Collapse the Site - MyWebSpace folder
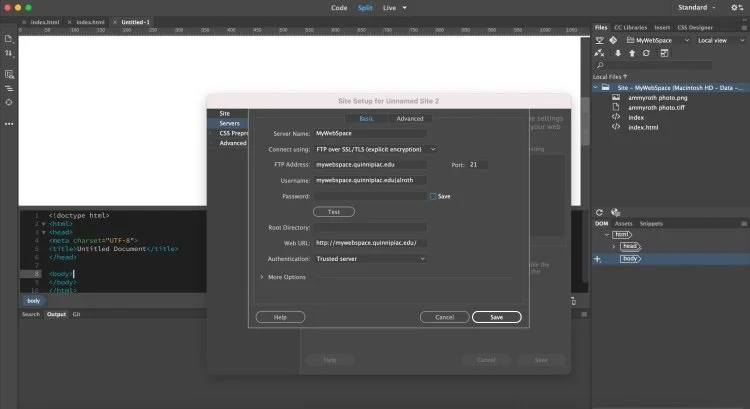The width and height of the screenshot is (750, 409). click(x=596, y=88)
